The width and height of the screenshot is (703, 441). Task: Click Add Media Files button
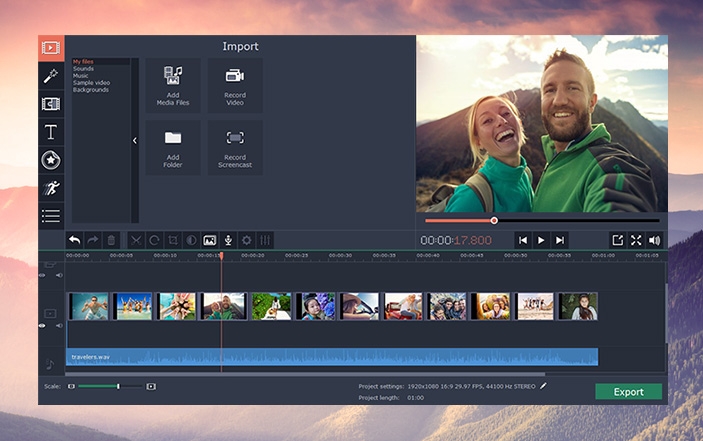[173, 85]
